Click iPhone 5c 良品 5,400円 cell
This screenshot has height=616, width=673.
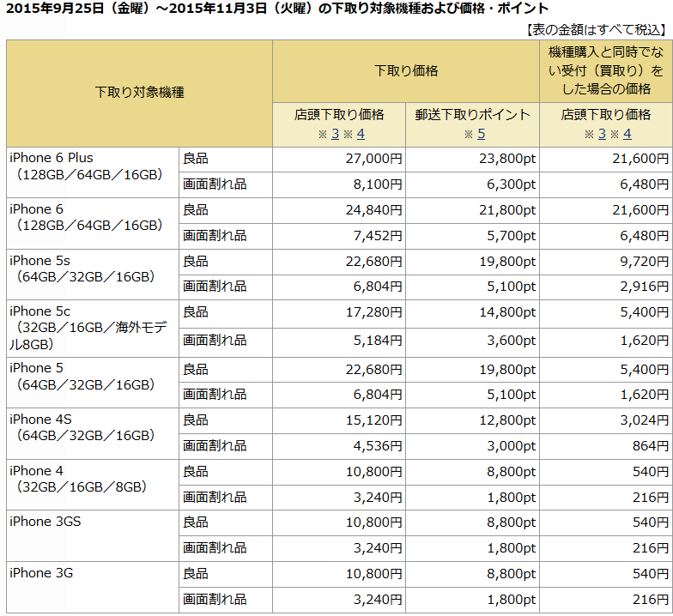(x=606, y=314)
